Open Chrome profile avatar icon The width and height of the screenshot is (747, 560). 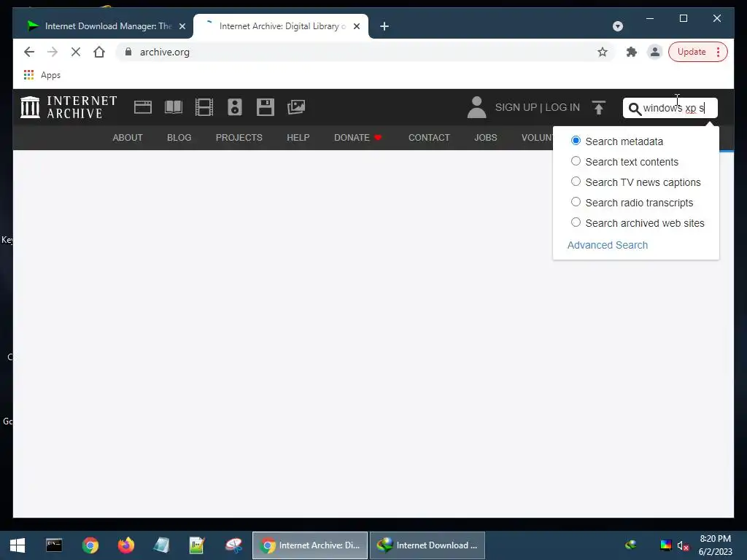point(655,52)
